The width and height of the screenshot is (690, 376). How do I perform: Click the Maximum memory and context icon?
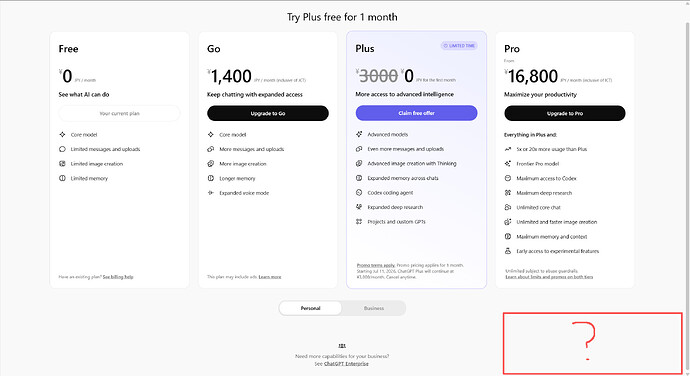click(508, 236)
